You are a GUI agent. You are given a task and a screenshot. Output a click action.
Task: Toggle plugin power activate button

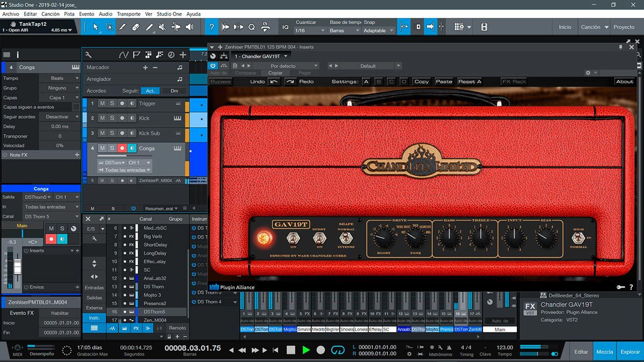click(213, 66)
